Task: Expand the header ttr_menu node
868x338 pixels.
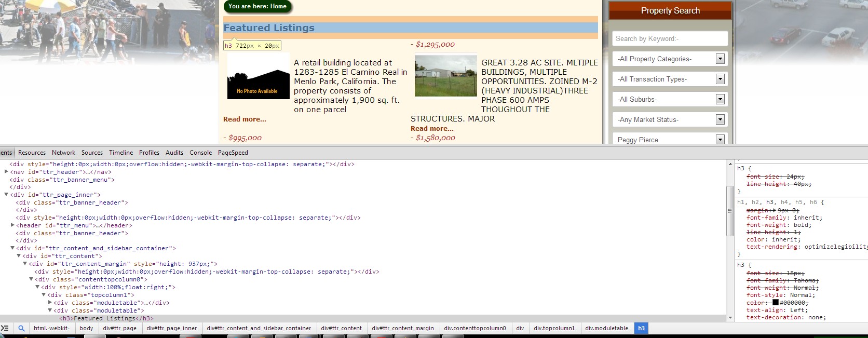Action: 12,225
